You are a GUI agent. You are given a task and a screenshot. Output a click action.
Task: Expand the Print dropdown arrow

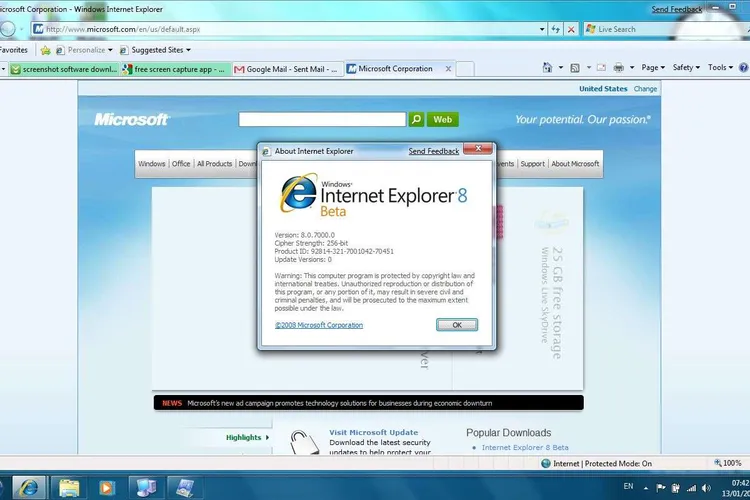[x=632, y=68]
